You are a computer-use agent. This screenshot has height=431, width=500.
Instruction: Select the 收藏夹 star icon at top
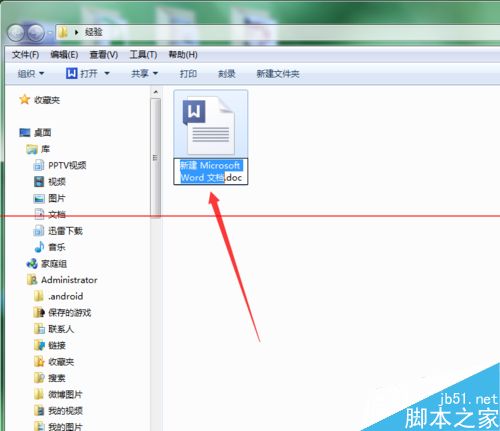[x=24, y=99]
